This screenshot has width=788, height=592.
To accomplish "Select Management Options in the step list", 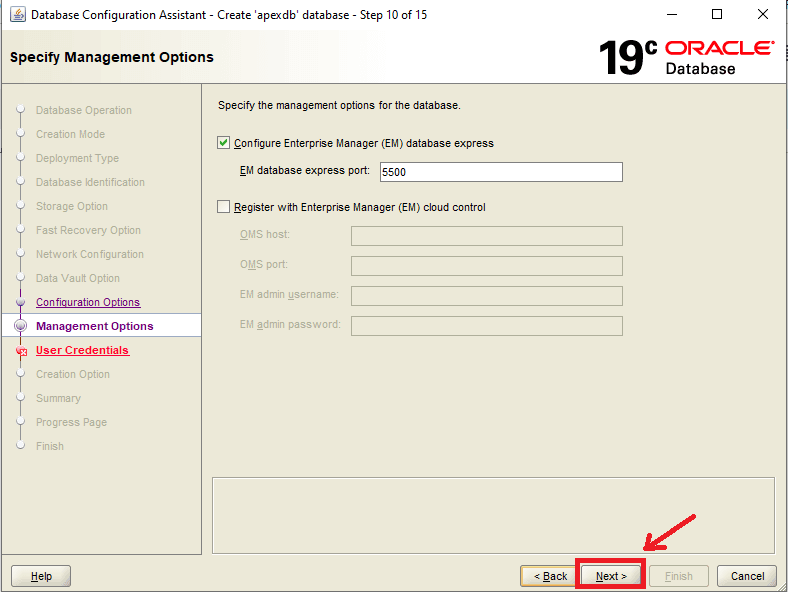I will [94, 326].
